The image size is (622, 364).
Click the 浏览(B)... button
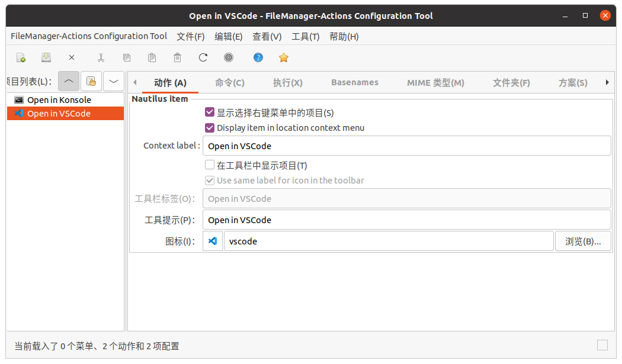583,241
